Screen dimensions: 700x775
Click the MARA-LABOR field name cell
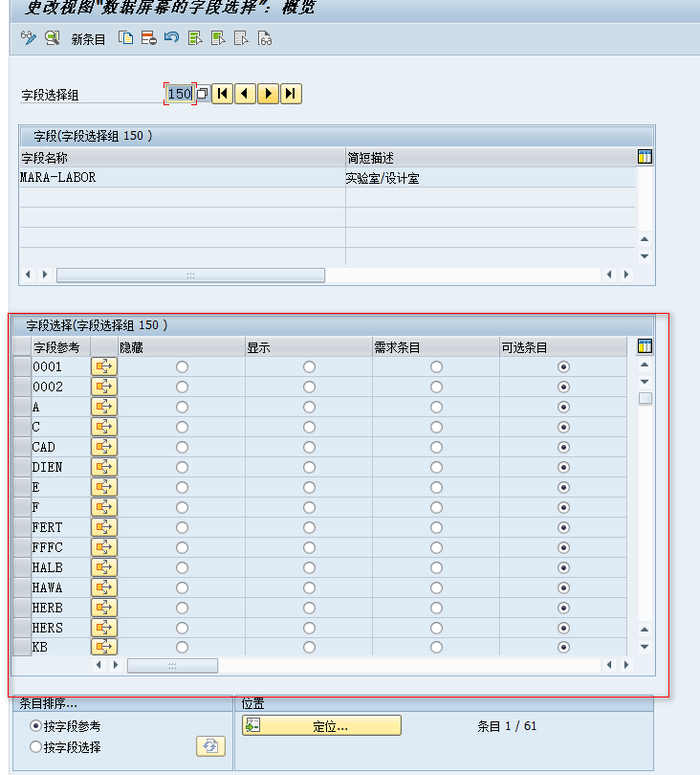(x=183, y=177)
